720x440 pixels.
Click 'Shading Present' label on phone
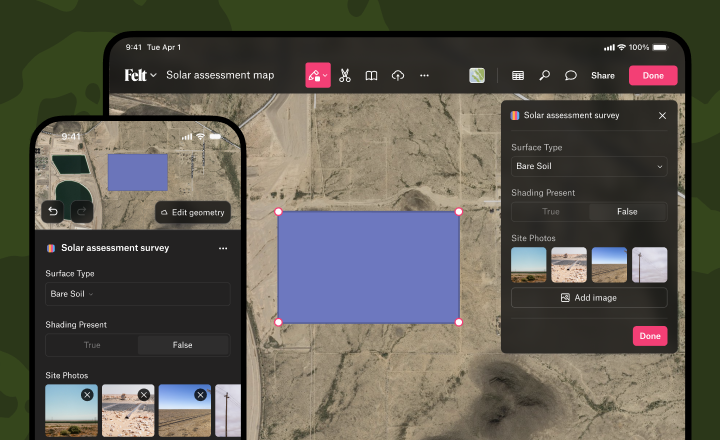coord(76,325)
